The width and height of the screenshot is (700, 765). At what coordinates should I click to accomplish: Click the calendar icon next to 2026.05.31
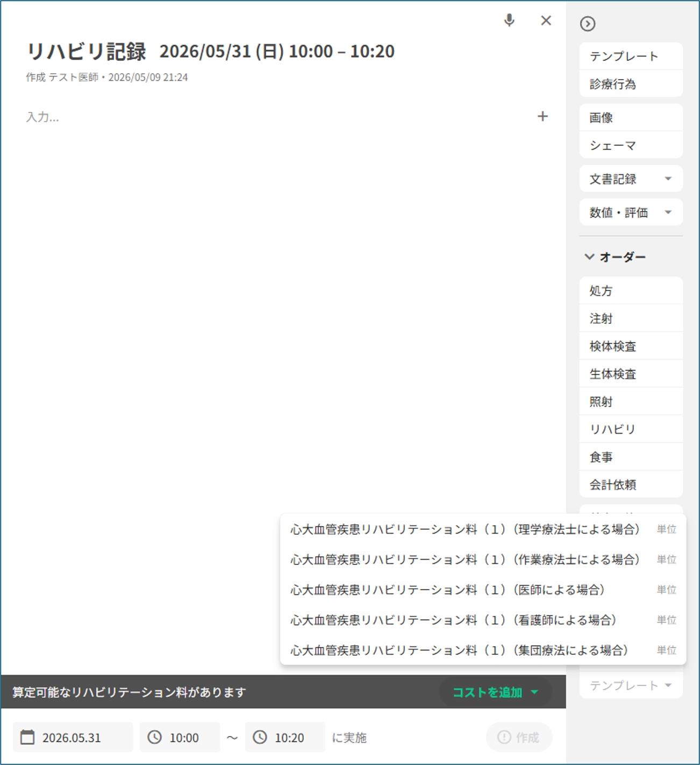coord(27,737)
